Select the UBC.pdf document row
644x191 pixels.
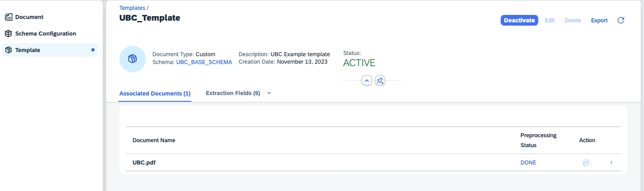pyautogui.click(x=373, y=162)
